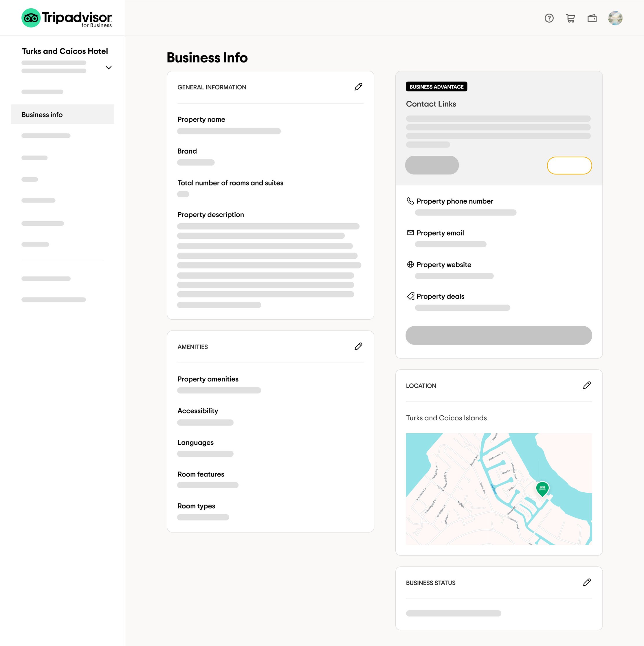Edit Amenities using the pencil icon
The width and height of the screenshot is (644, 646).
pyautogui.click(x=358, y=346)
